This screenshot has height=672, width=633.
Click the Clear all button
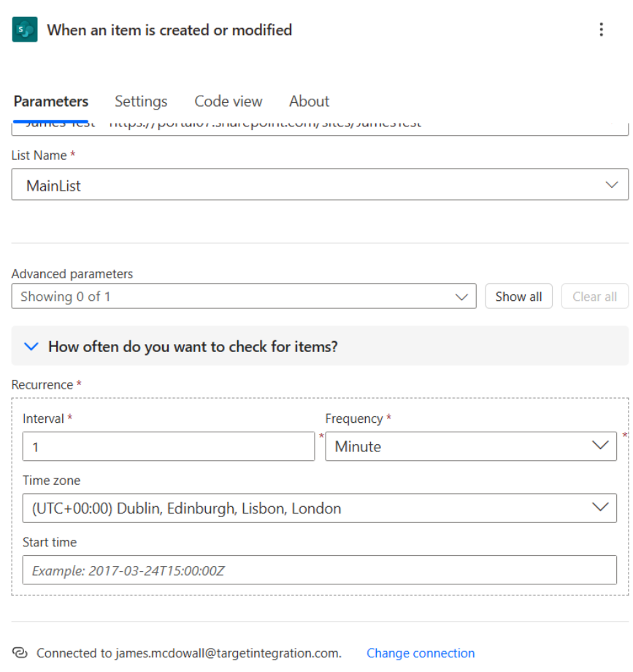click(x=594, y=297)
